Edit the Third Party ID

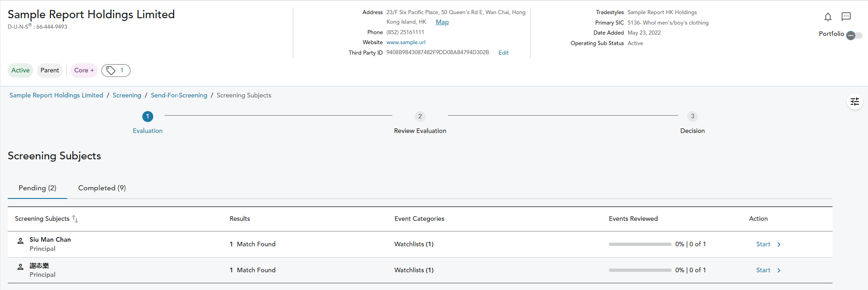coord(503,53)
